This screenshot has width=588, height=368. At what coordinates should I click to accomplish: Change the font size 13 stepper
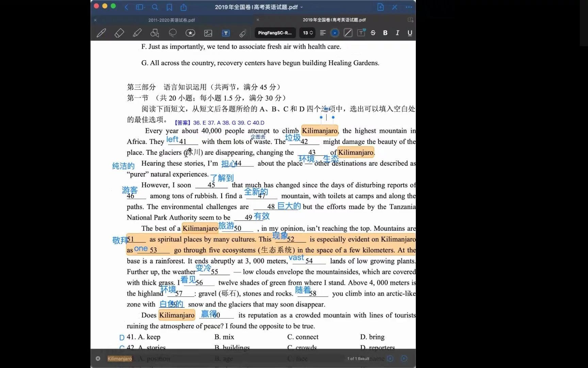[x=308, y=33]
